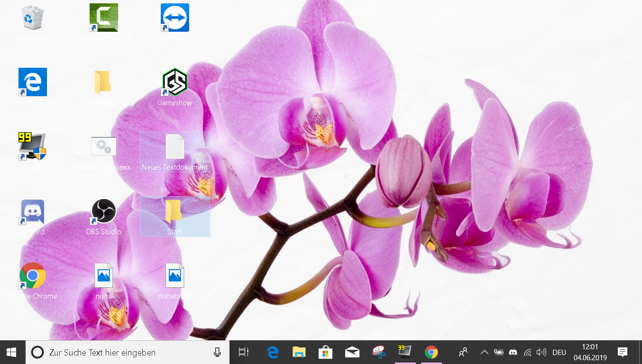Launch TeamViewer 14 from the desktop
Viewport: 642px width, 364px height.
[x=174, y=19]
